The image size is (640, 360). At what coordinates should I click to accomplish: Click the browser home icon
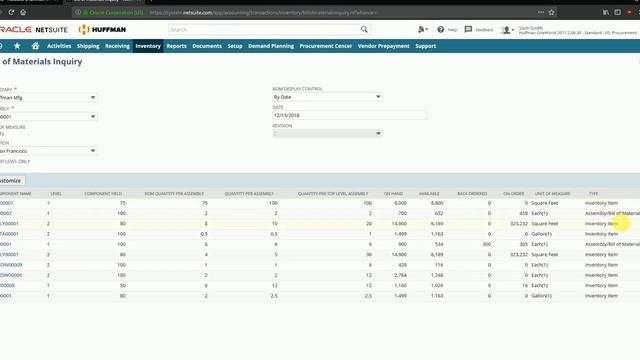(x=23, y=12)
